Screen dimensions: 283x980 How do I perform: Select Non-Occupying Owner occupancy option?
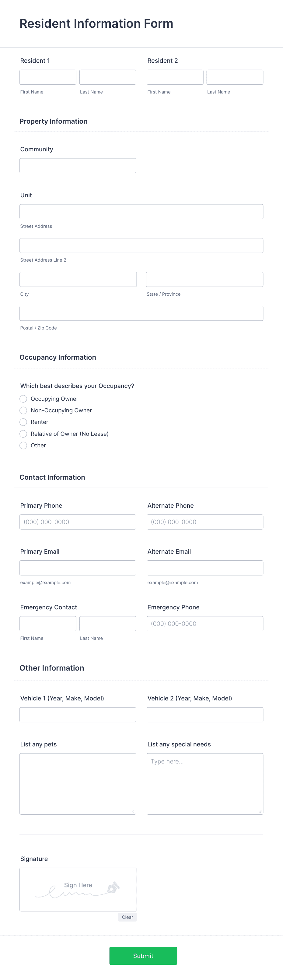(x=23, y=411)
